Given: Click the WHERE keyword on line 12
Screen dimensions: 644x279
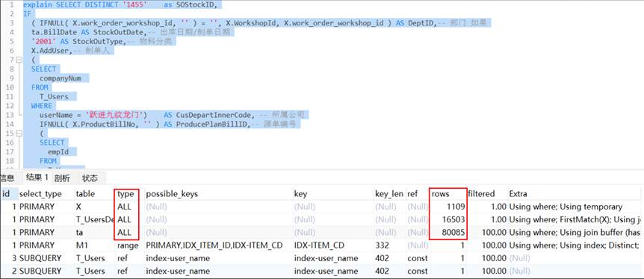Looking at the screenshot, I should [42, 105].
